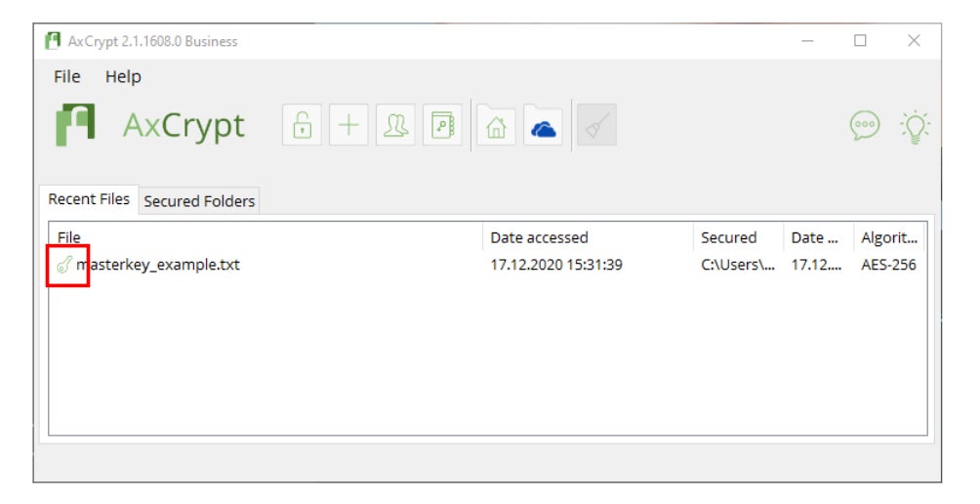Viewport: 980px width, 504px height.
Task: Click the light bulb tips icon
Action: (915, 127)
